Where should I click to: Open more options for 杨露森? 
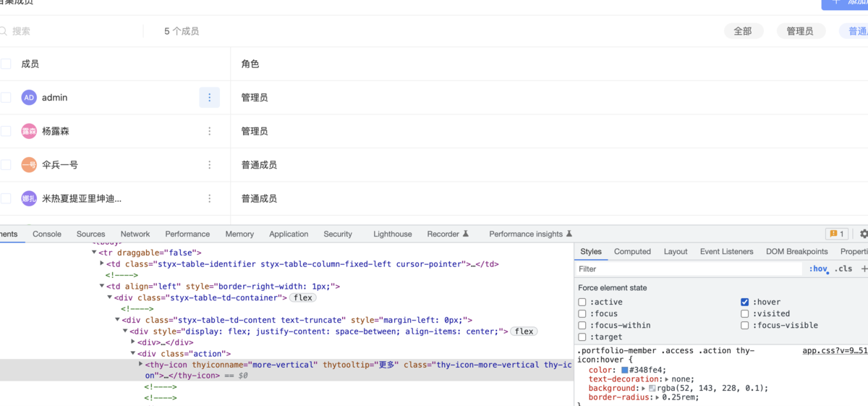tap(209, 131)
